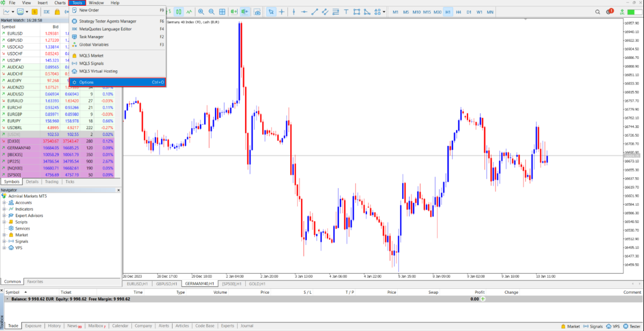Click the green connection status bar
The height and width of the screenshot is (331, 644).
point(634,13)
